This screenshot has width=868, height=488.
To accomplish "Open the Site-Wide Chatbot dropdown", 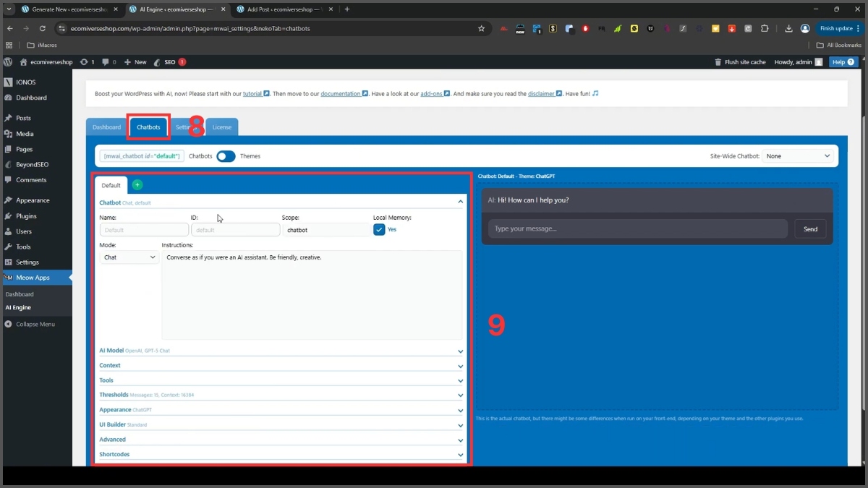I will (799, 156).
